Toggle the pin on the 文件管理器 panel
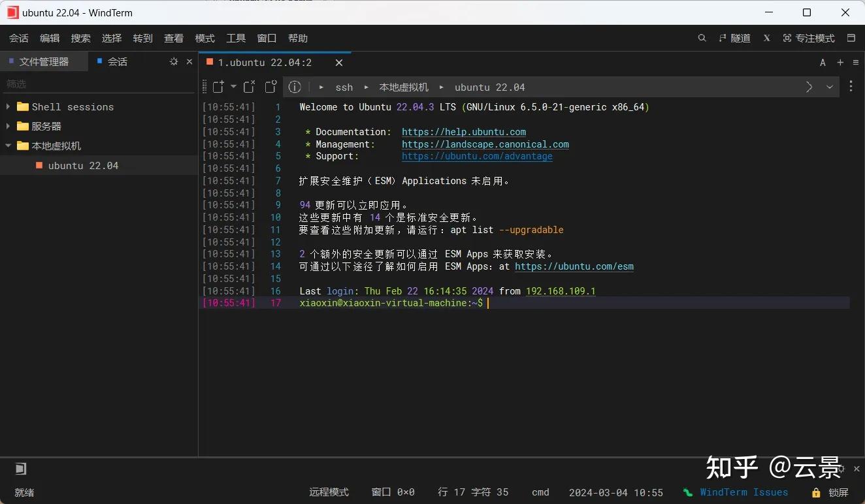 173,61
